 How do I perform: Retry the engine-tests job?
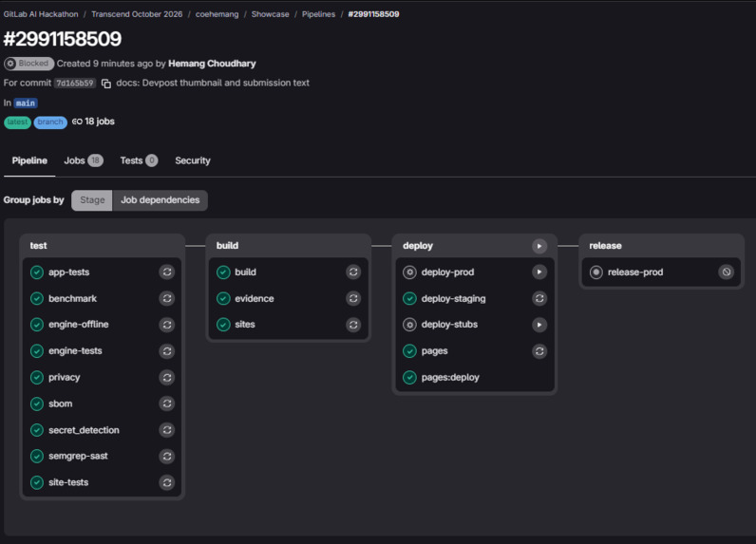coord(167,351)
